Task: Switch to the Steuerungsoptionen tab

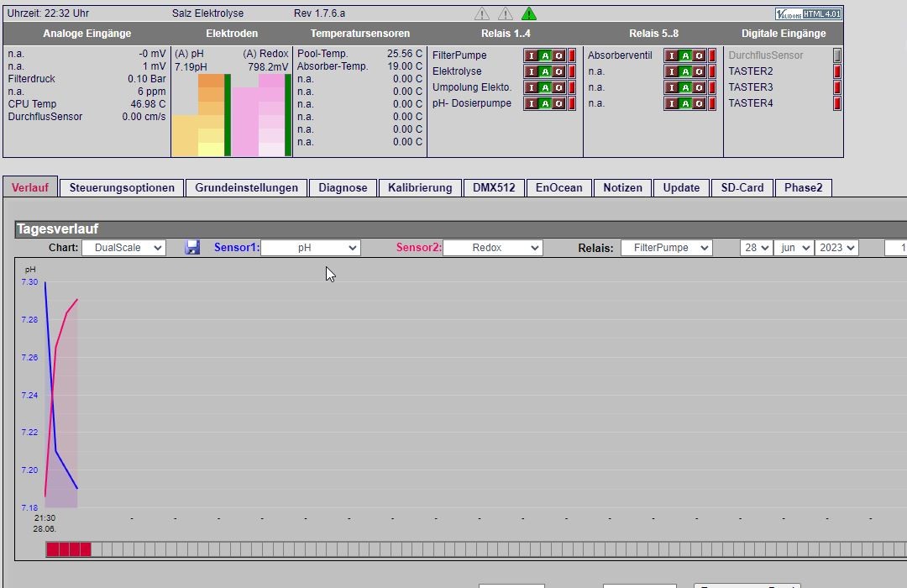Action: pos(122,187)
